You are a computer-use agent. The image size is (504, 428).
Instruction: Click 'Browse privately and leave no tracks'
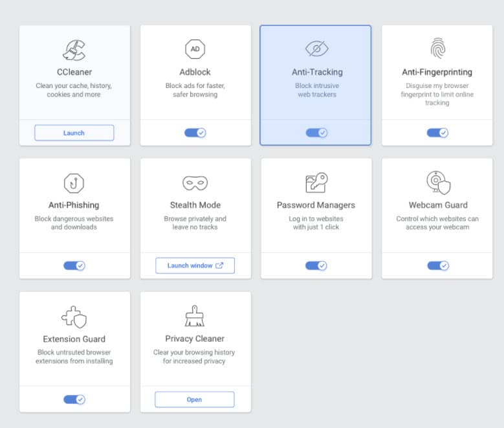click(195, 223)
